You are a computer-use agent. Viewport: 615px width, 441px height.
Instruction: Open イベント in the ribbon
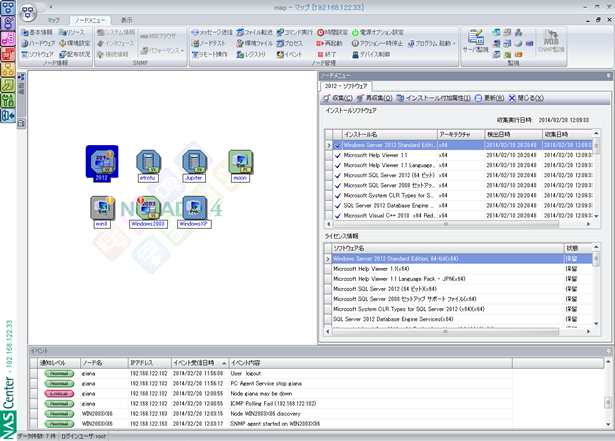289,54
